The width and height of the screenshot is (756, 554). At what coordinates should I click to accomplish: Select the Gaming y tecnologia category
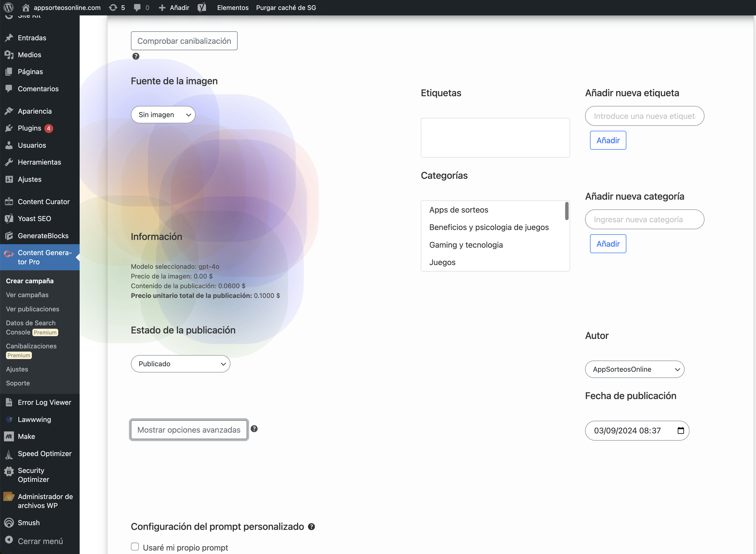[x=466, y=245]
